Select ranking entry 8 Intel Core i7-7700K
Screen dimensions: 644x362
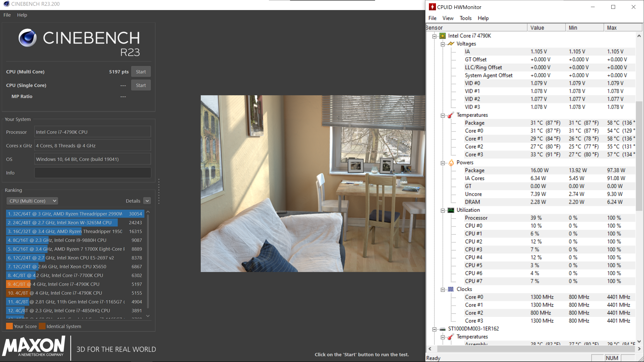click(x=75, y=275)
